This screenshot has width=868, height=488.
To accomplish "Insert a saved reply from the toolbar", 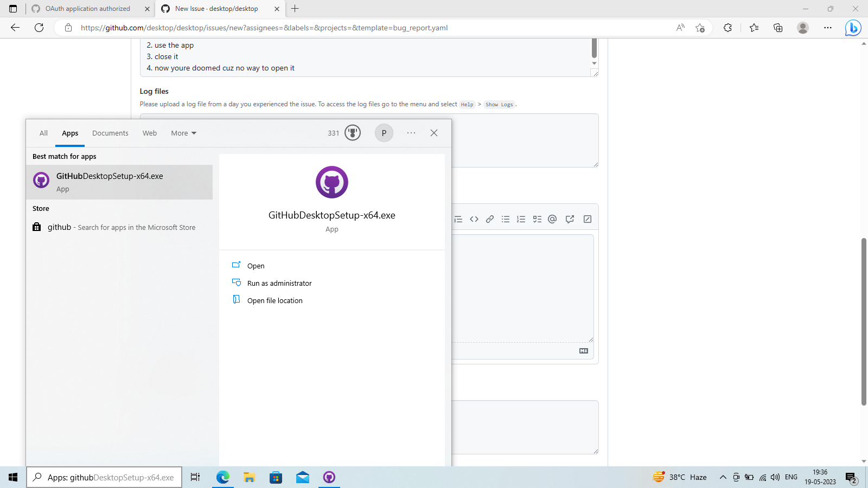I will (x=587, y=219).
